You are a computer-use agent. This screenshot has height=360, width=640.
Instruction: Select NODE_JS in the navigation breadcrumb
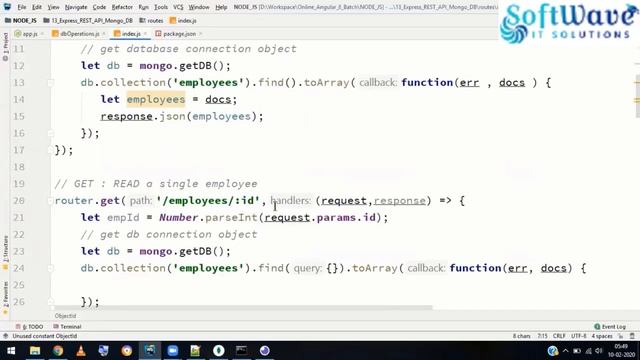point(20,20)
